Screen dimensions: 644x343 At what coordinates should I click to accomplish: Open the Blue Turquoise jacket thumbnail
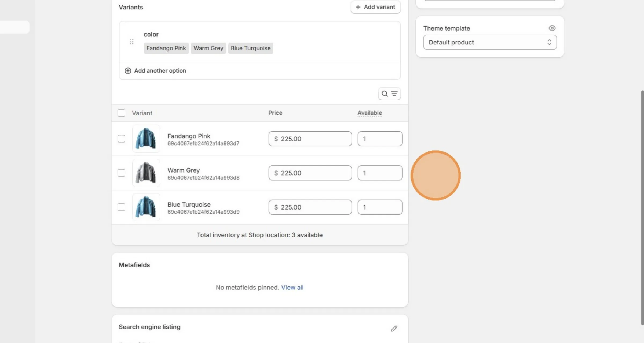coord(146,207)
